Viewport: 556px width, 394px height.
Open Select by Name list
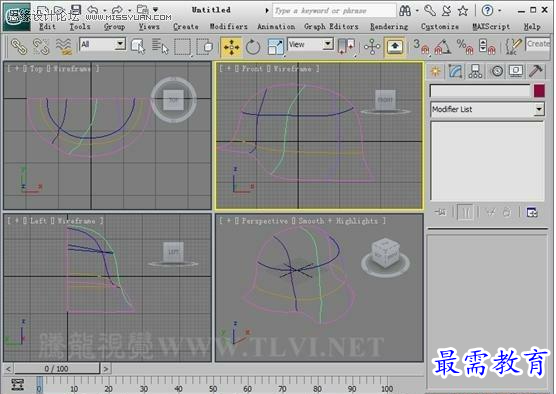click(160, 46)
